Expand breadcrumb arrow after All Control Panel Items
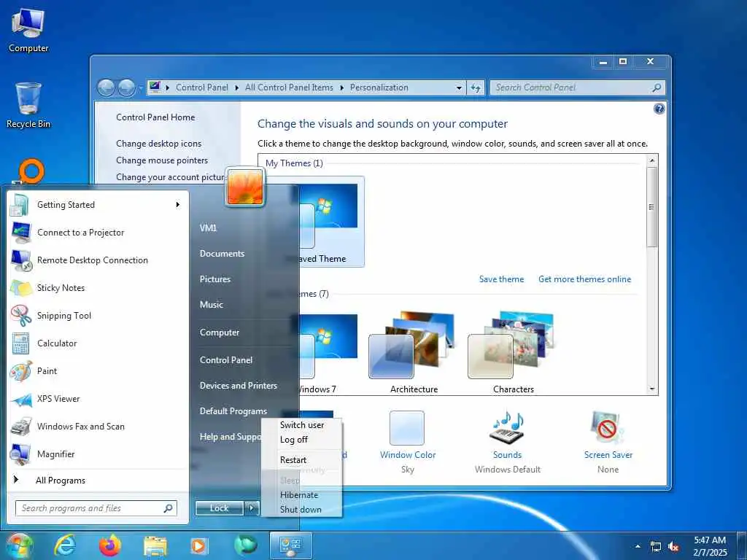Screen dimensions: 747x560 coord(341,88)
